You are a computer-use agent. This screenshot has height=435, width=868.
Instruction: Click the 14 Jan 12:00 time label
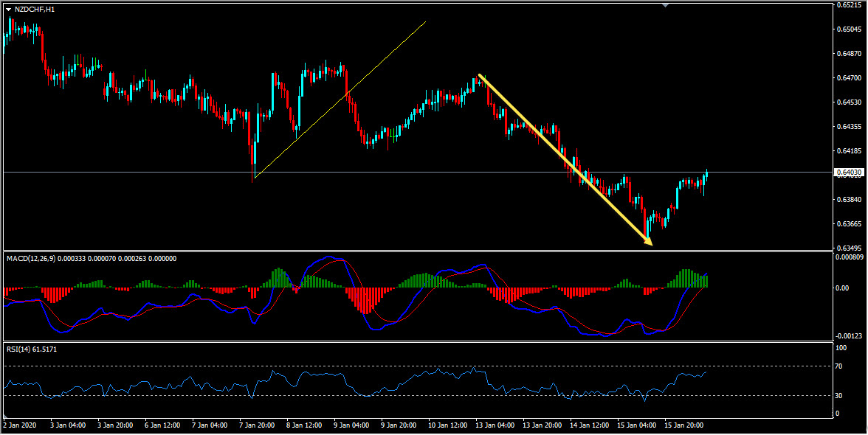tap(590, 426)
